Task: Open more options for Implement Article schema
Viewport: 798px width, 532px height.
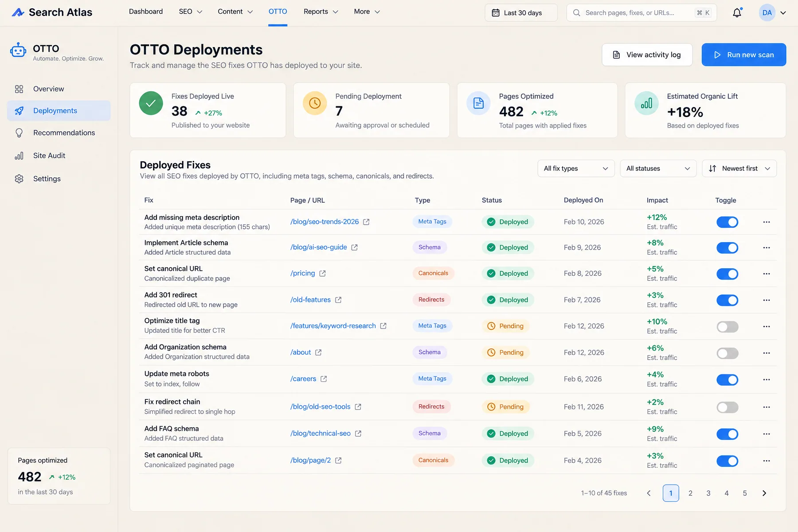Action: click(x=767, y=248)
